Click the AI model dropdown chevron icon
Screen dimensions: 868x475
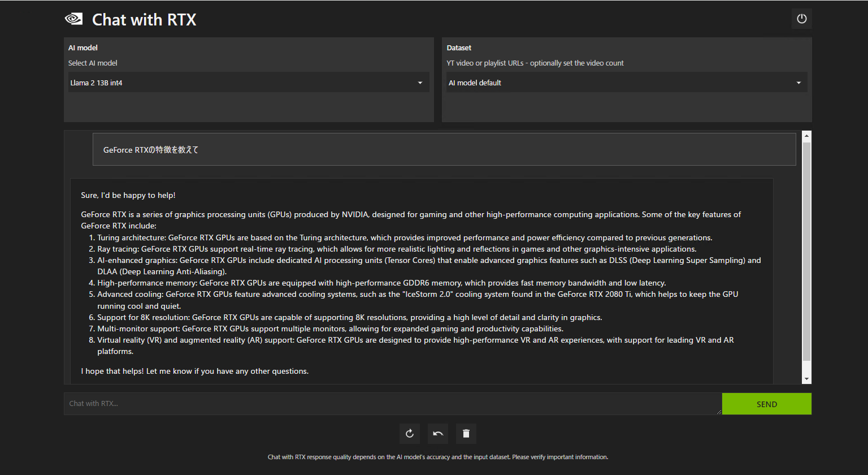coord(420,82)
